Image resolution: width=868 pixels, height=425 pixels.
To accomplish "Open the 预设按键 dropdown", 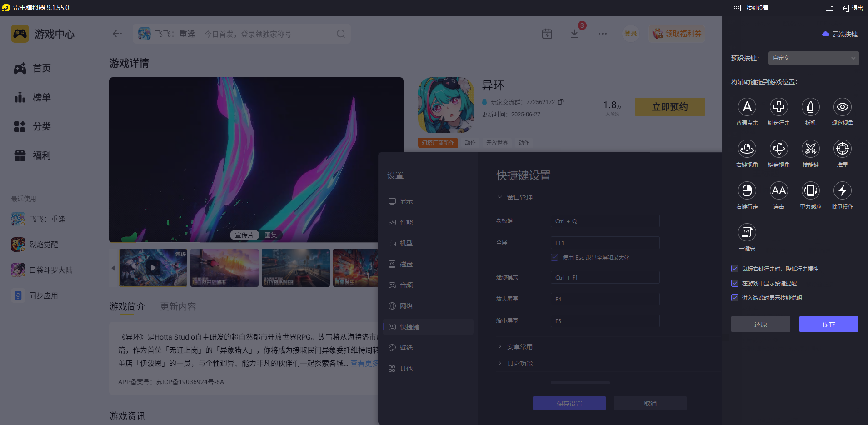I will (813, 58).
